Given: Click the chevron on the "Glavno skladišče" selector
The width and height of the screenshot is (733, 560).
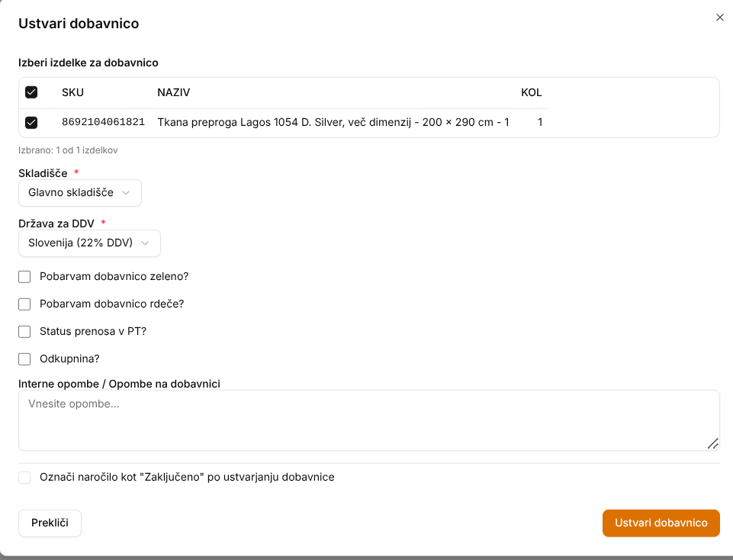Looking at the screenshot, I should (x=127, y=192).
